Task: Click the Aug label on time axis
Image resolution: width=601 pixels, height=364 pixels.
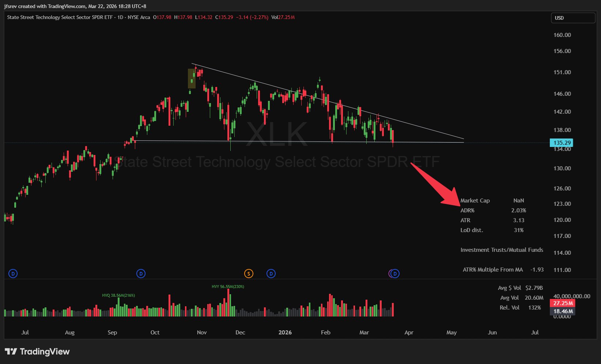Action: pyautogui.click(x=70, y=333)
